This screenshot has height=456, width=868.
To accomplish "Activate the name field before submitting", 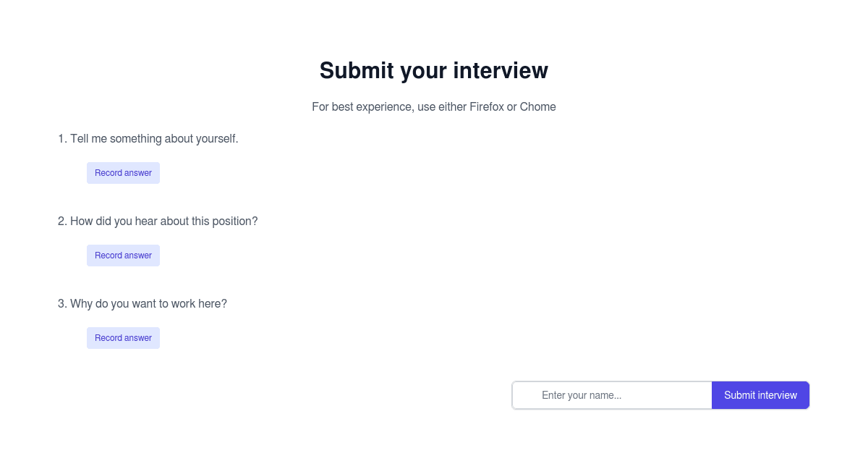I will coord(611,395).
